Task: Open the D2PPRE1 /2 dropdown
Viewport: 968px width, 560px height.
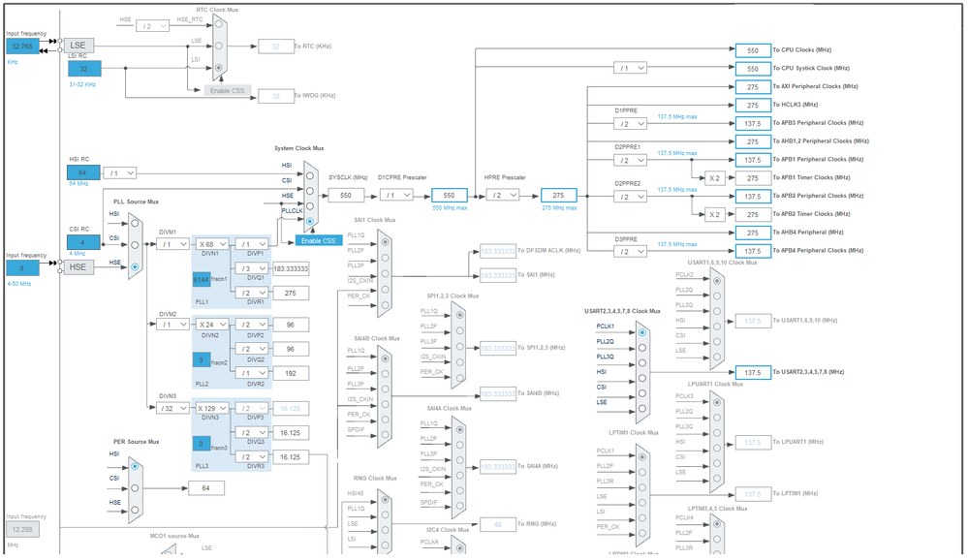Action: click(x=630, y=161)
